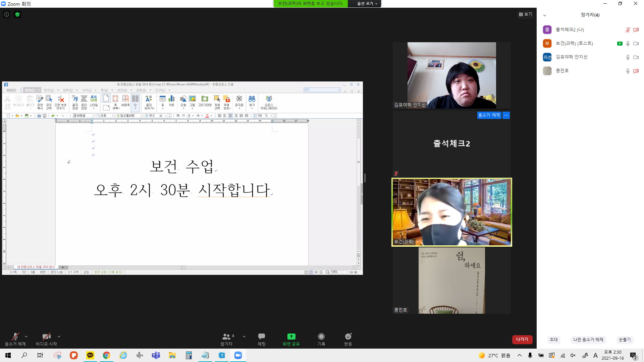Select 김포야학 안지선 in the participant list
The height and width of the screenshot is (362, 644).
tap(590, 57)
